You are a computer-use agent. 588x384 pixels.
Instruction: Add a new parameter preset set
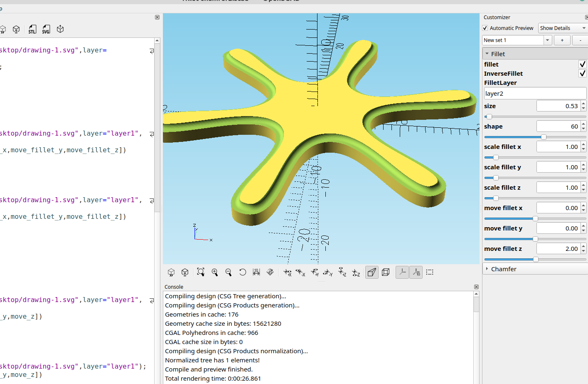tap(562, 40)
